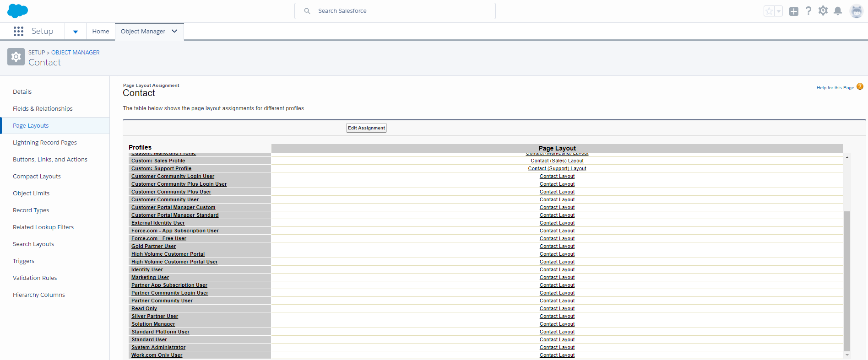Viewport: 868px width, 360px height.
Task: Open the Help question mark icon
Action: (x=808, y=11)
